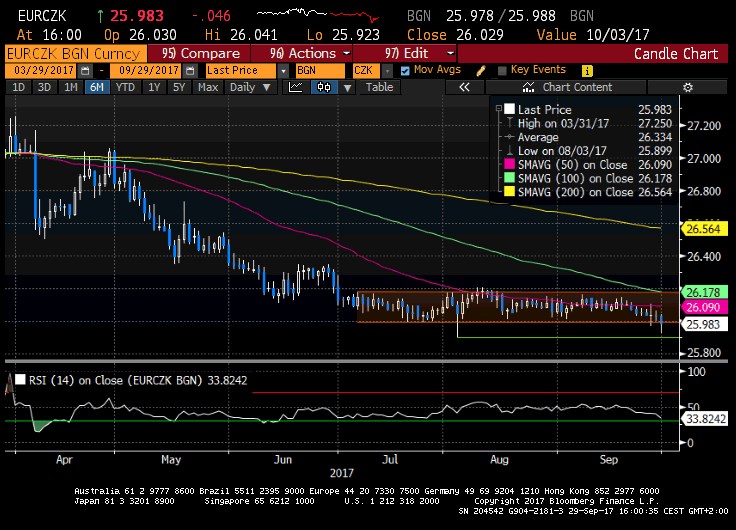Image resolution: width=736 pixels, height=530 pixels.
Task: Collapse panel with double left arrows
Action: click(464, 87)
